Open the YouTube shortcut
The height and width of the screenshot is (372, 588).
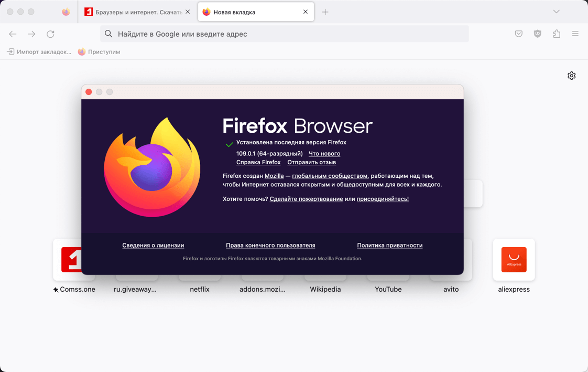click(x=388, y=289)
